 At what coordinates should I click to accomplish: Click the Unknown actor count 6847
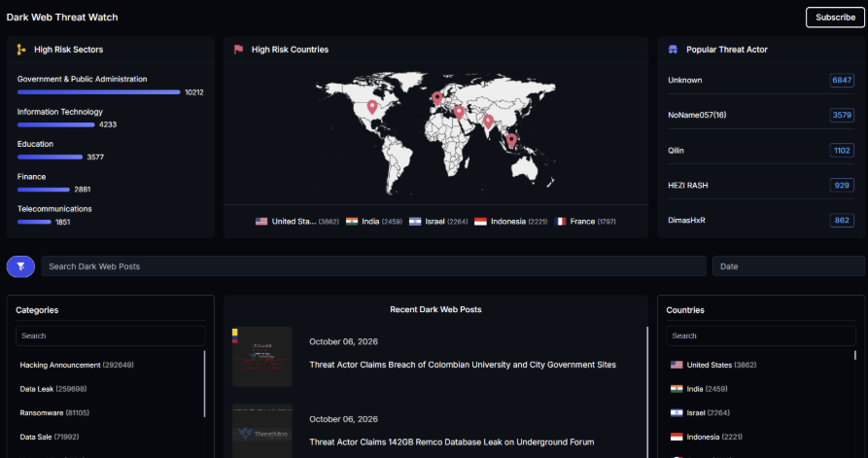[842, 81]
